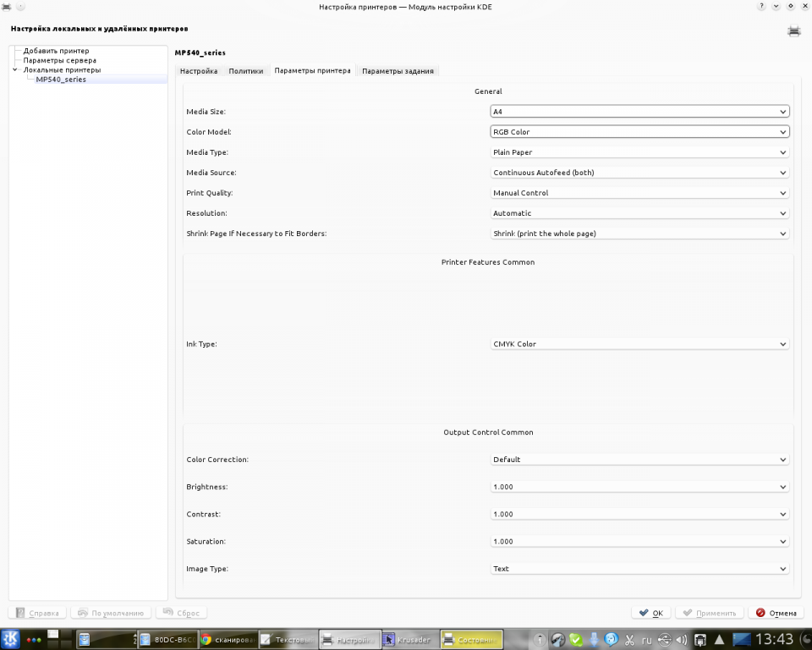Switch to Chrome 'сканирован' taskbar window

[x=228, y=640]
